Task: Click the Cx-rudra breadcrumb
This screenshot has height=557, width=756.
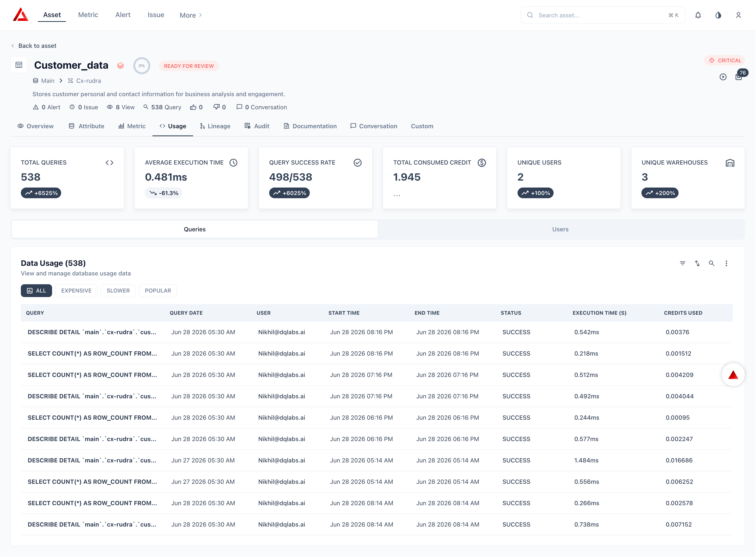Action: 84,81
